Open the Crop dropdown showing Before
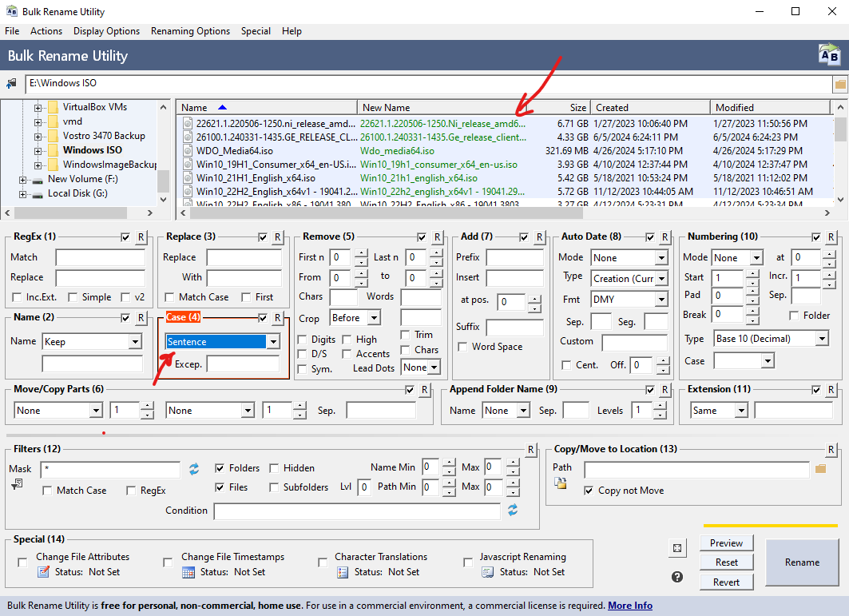 374,318
